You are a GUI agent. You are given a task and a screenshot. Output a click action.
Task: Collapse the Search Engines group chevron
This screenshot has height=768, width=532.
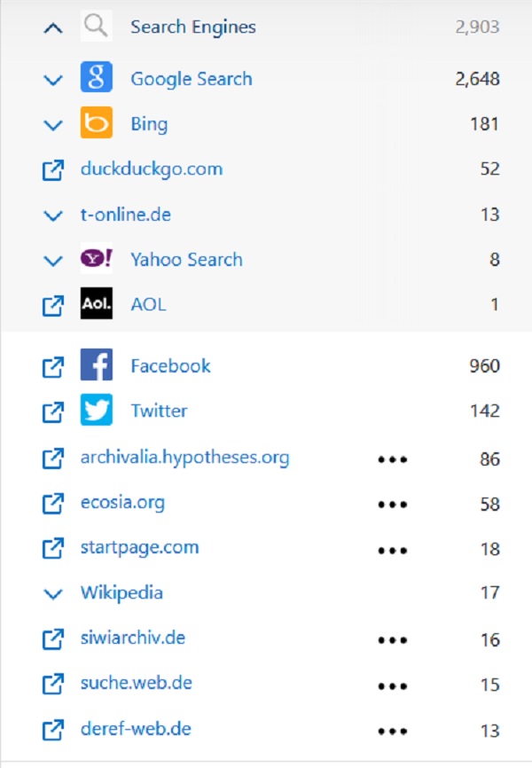point(53,27)
